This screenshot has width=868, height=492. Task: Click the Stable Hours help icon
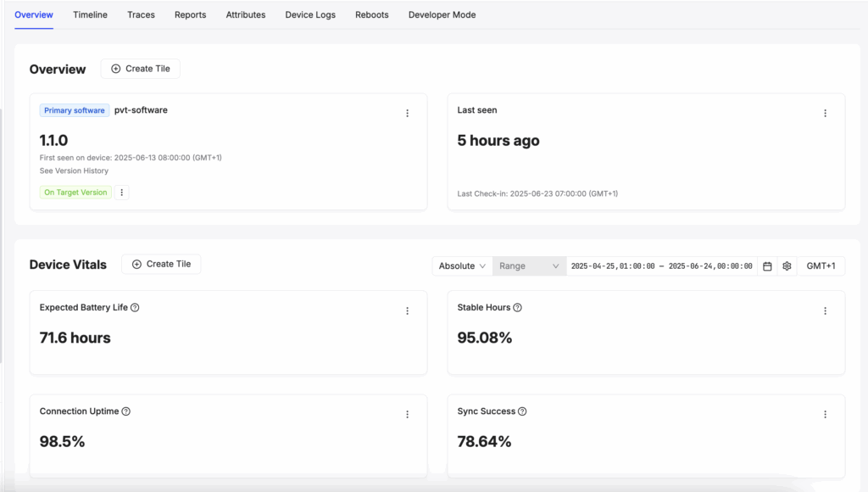[x=517, y=307]
